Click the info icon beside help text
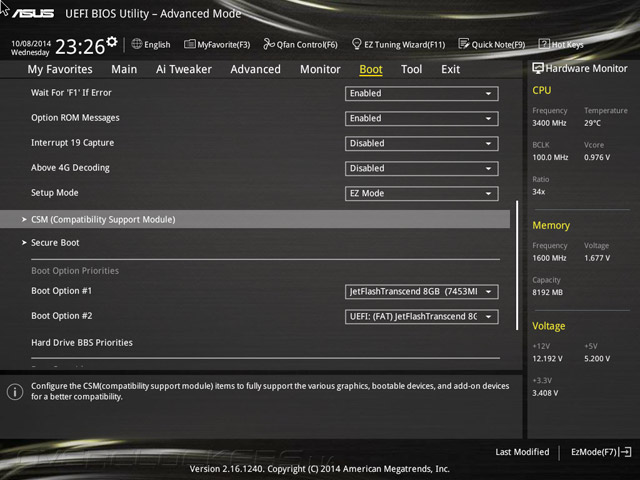Screen dimensions: 640x480 pyautogui.click(x=15, y=392)
